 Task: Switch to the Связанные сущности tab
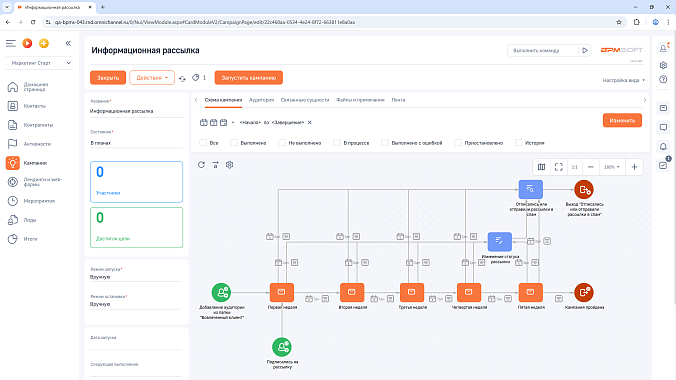(x=305, y=100)
